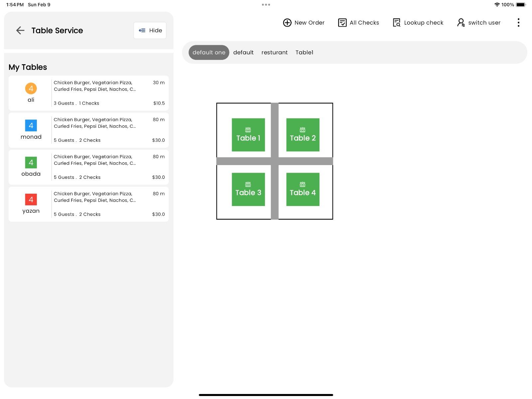This screenshot has width=532, height=399.
Task: Click the back arrow on Table Service
Action: (20, 30)
